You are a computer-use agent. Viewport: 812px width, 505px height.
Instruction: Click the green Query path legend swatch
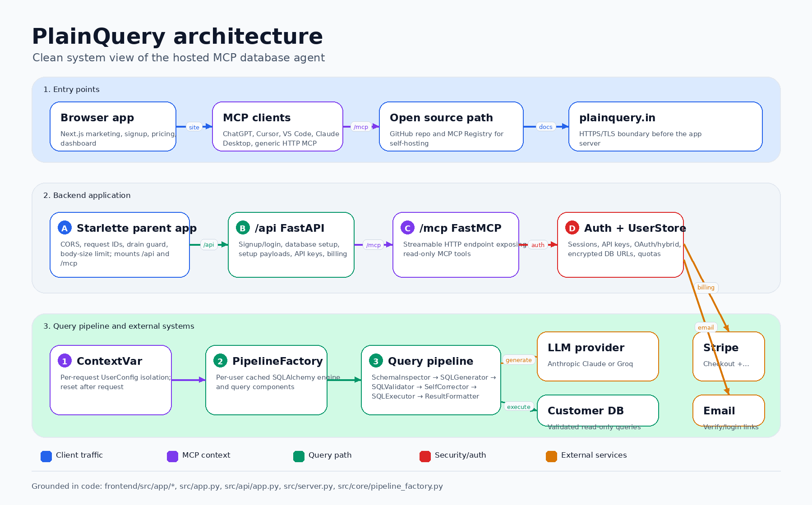click(299, 456)
